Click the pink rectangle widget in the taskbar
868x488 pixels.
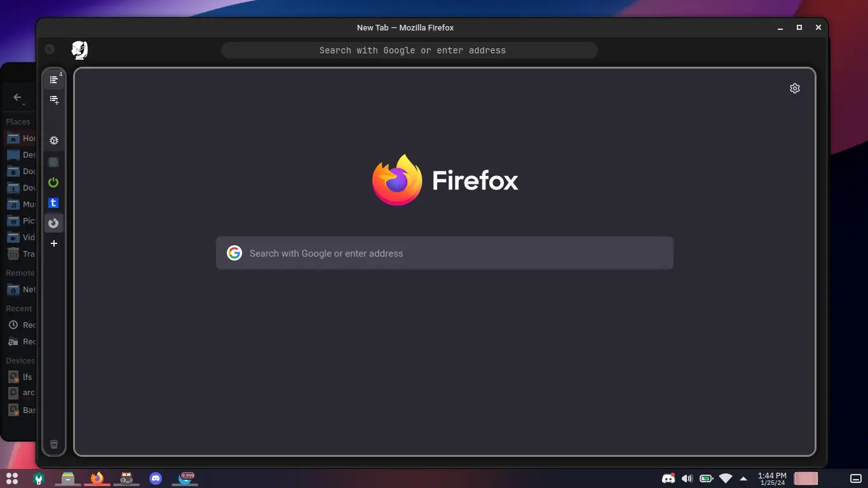point(806,478)
